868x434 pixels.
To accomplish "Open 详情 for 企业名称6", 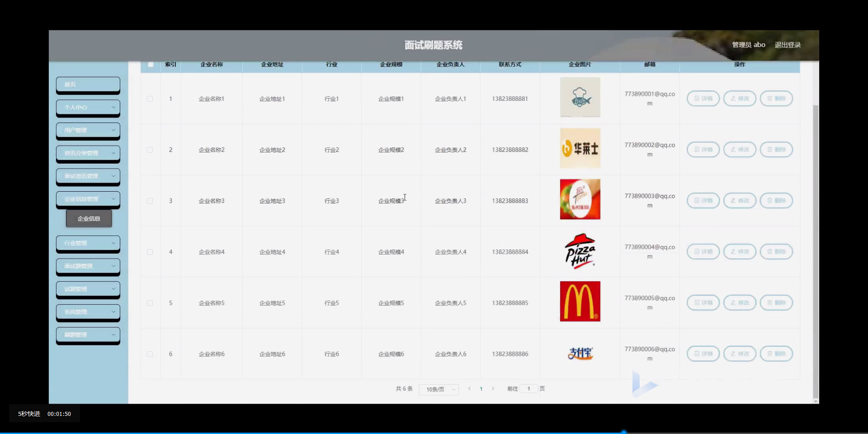I will click(703, 354).
